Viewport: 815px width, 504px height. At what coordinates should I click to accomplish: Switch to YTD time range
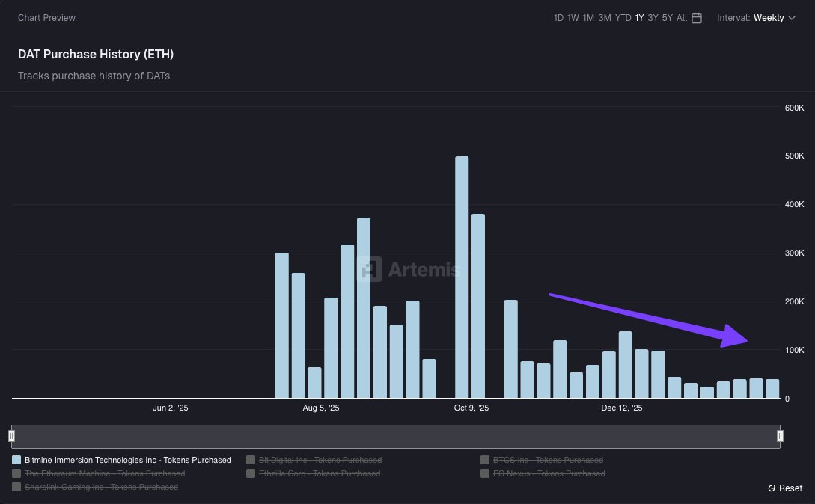pos(623,18)
